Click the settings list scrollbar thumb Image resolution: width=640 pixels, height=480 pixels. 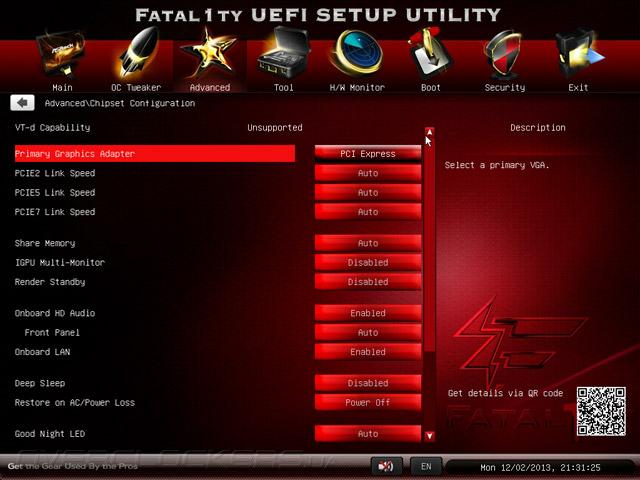coord(429,244)
